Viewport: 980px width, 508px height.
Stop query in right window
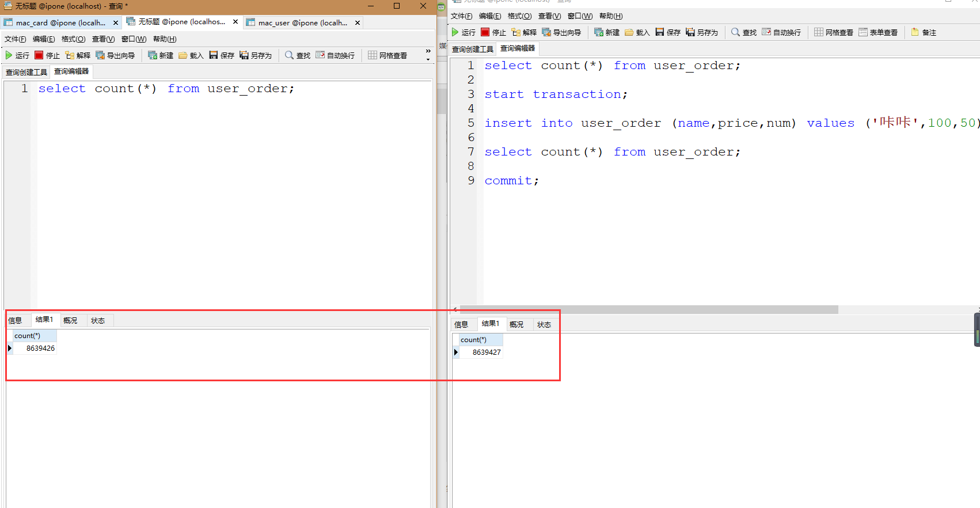(493, 32)
